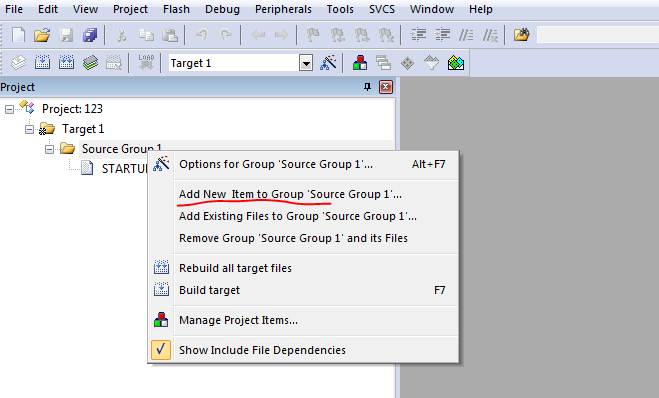Click the Manage Run-Time Environment diamond icon
659x398 pixels.
[x=407, y=63]
